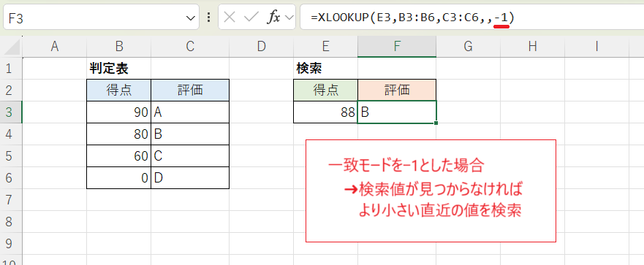Viewport: 644px width, 265px height.
Task: Open the Insert Function fx dialog
Action: (273, 18)
